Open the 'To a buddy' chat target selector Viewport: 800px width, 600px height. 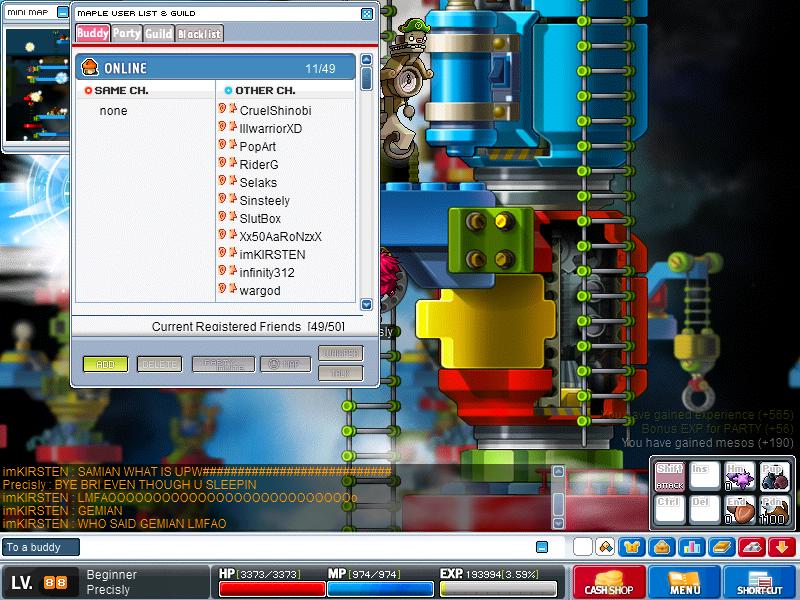(41, 547)
